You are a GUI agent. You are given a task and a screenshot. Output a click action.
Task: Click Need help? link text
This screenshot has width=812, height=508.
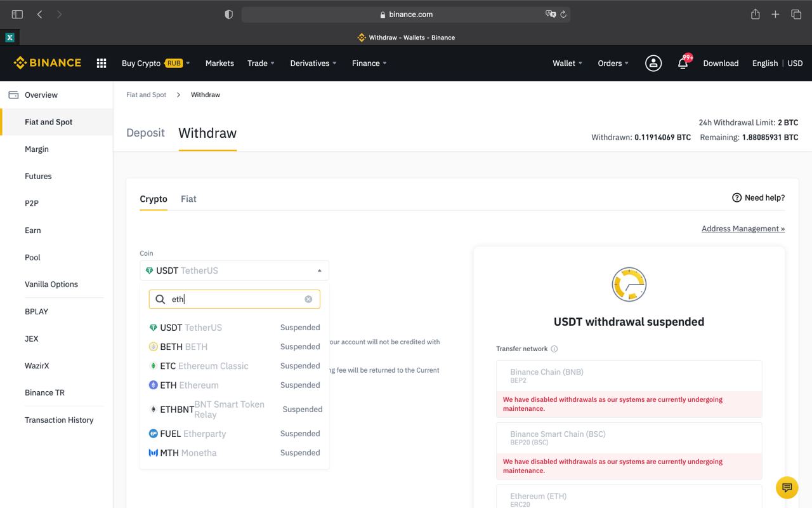coord(764,197)
